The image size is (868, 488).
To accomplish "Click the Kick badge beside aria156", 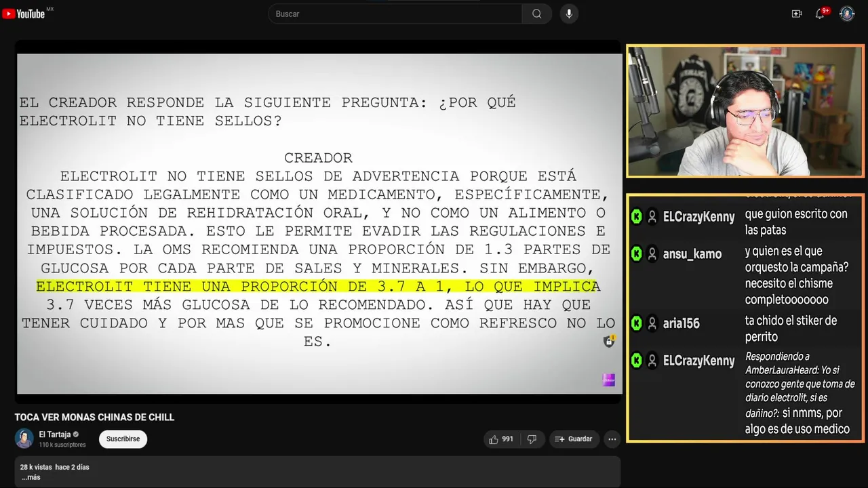I will point(636,323).
